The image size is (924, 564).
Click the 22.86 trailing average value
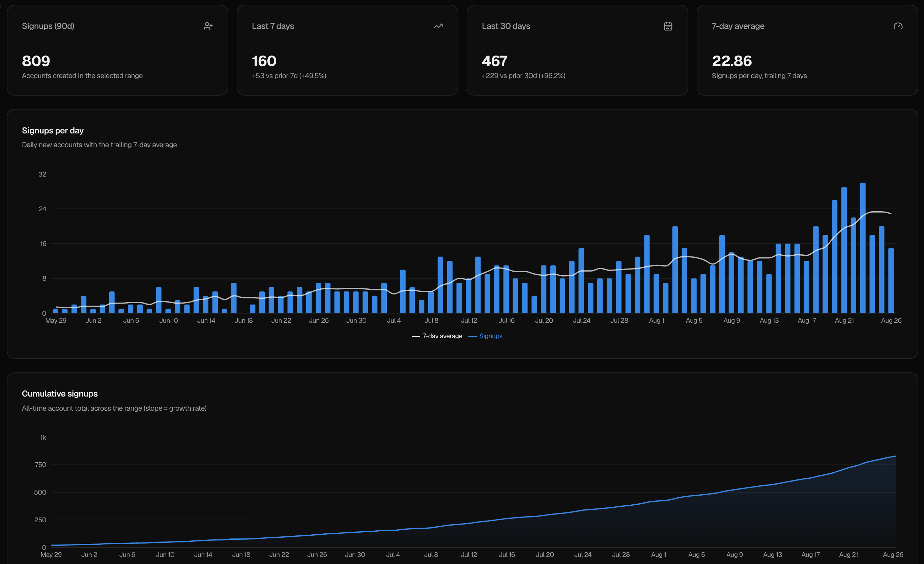(732, 61)
